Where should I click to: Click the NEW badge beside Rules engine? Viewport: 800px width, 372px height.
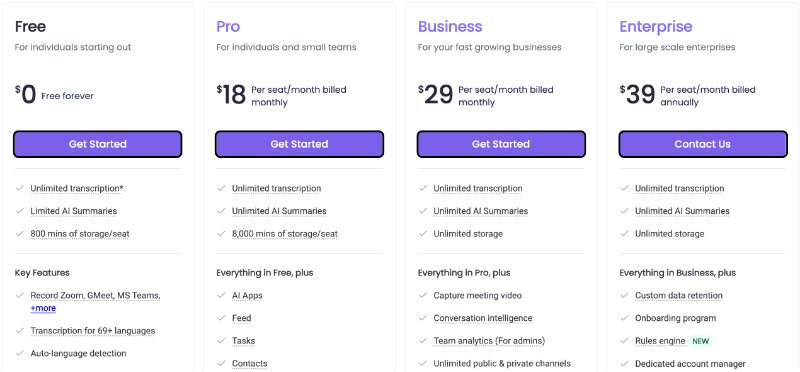[701, 341]
